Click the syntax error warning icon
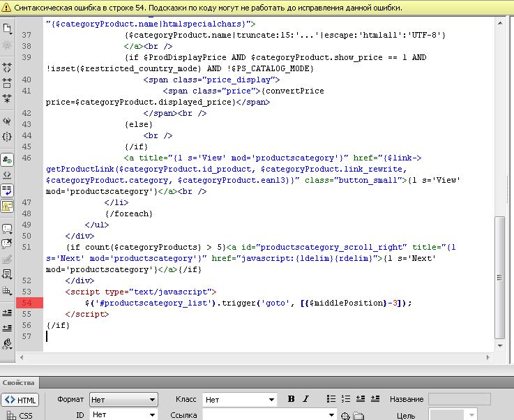The width and height of the screenshot is (514, 420). point(6,7)
